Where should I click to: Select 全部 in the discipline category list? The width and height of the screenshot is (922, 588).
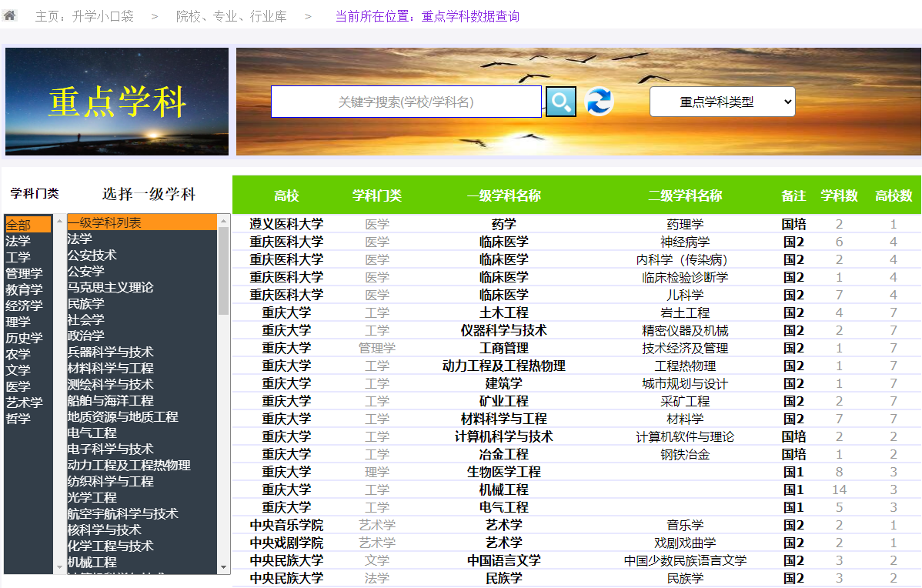coord(18,225)
